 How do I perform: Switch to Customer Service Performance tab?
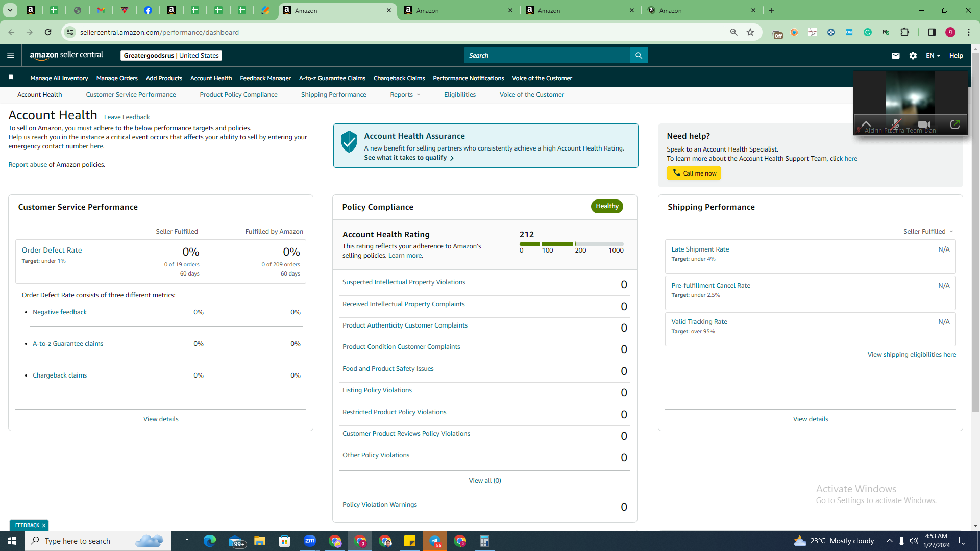131,95
